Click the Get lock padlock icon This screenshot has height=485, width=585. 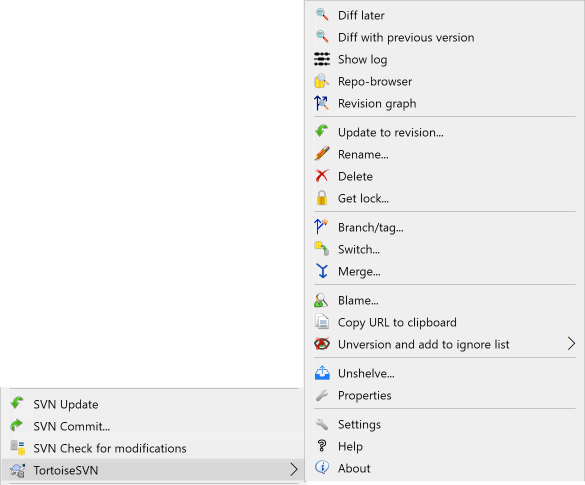[x=322, y=198]
